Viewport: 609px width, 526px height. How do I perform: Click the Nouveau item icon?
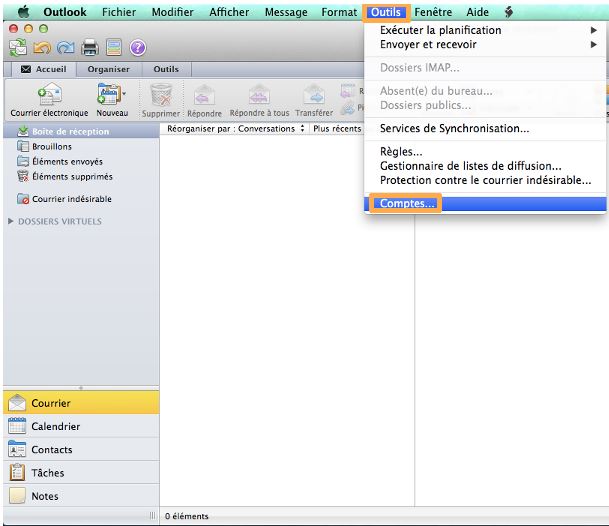tap(108, 94)
